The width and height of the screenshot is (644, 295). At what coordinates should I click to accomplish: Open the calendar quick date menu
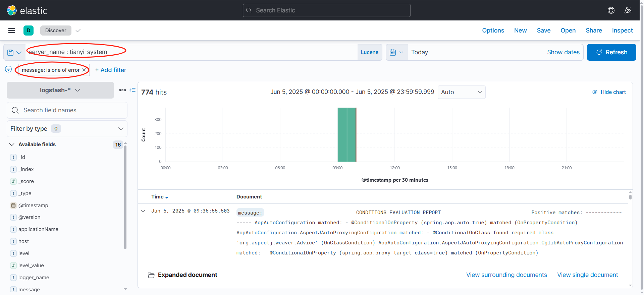[396, 52]
